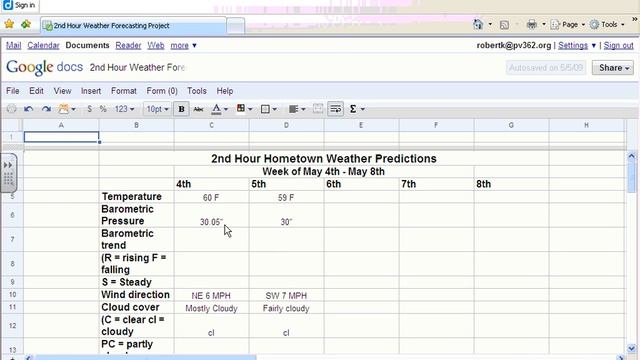Click the vertical scrollbar up arrow
Image resolution: width=640 pixels, height=360 pixels.
[631, 156]
